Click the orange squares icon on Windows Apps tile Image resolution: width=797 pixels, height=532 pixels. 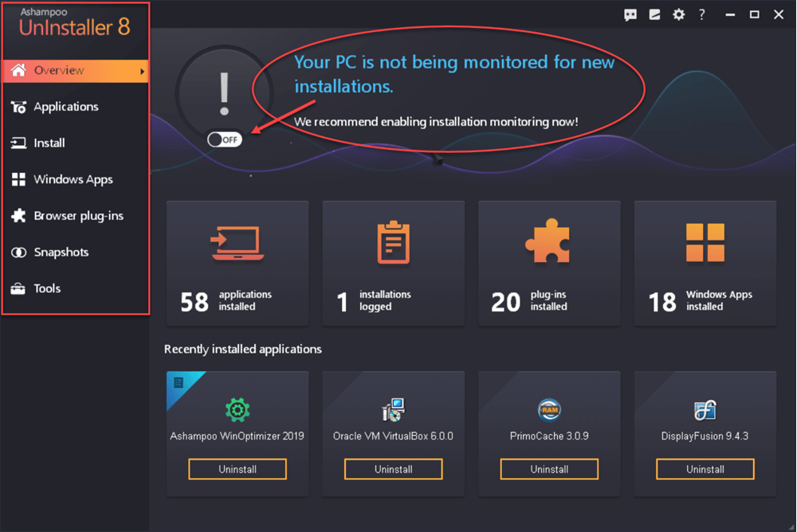coord(705,242)
